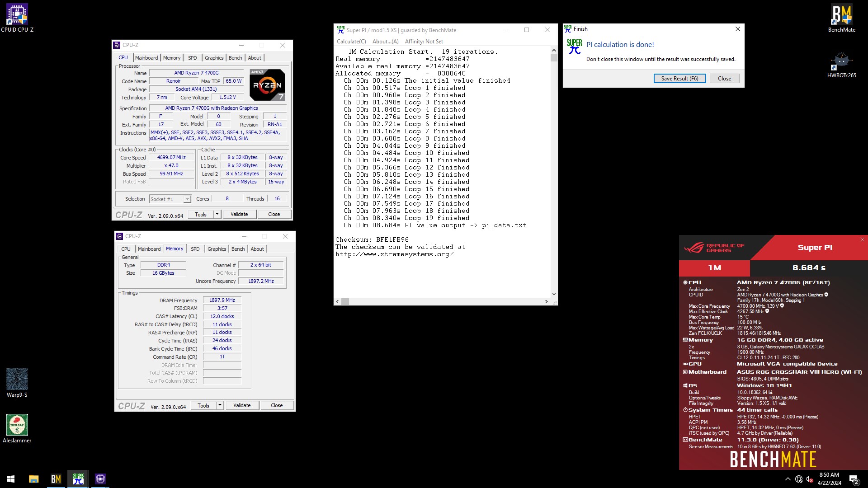Click the CPU-Z taskbar icon
Viewport: 868px width, 488px height.
[x=100, y=479]
